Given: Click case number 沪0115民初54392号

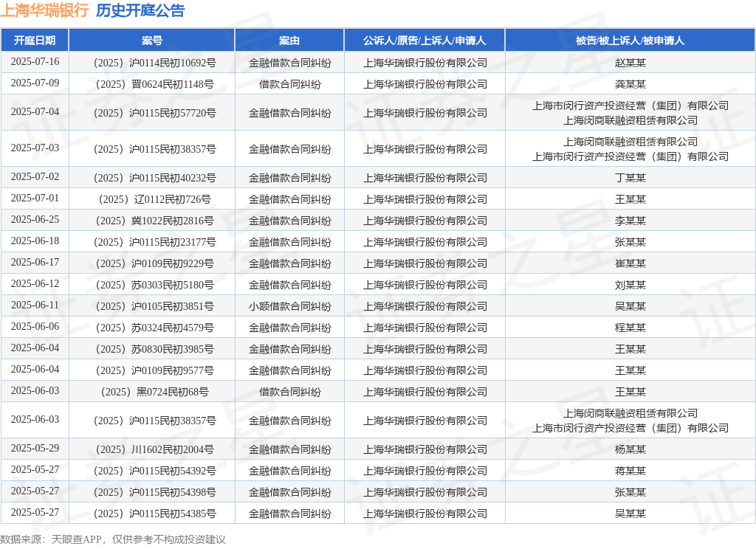Looking at the screenshot, I should tap(154, 471).
